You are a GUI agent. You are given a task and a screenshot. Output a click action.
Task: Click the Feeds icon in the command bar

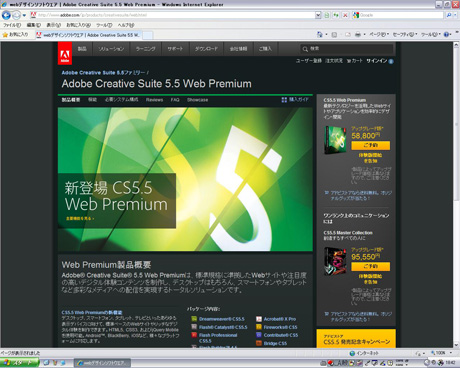pyautogui.click(x=334, y=34)
